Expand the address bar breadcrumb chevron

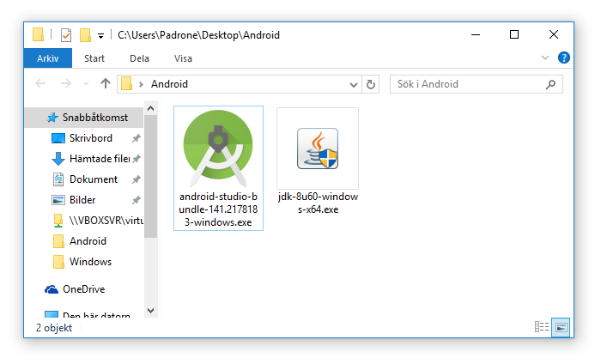(141, 84)
